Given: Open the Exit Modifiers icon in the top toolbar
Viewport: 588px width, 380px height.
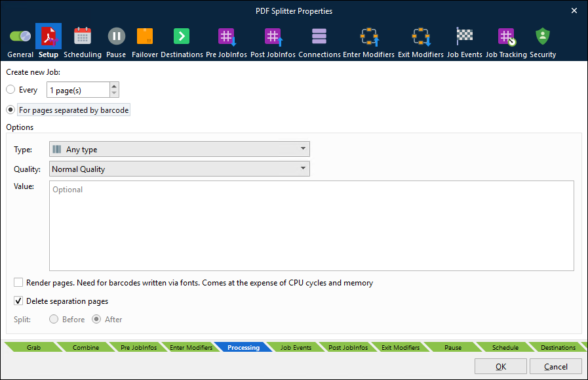Looking at the screenshot, I should 421,37.
